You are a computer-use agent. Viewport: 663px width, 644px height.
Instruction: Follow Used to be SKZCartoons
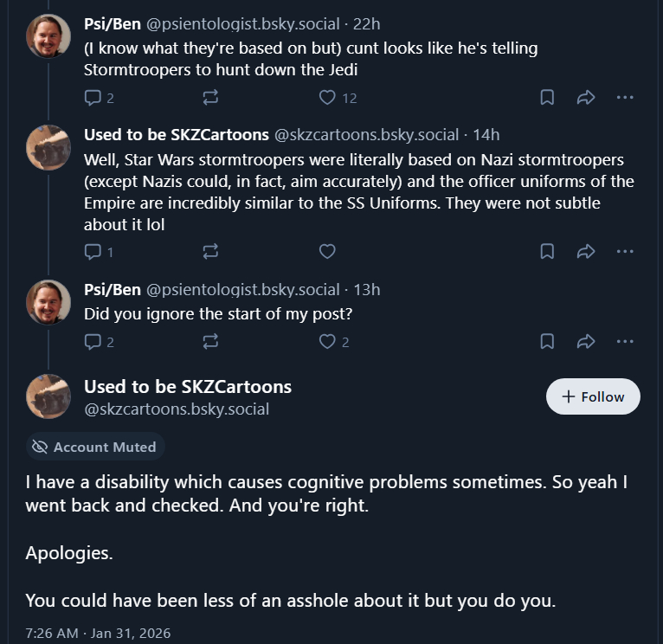click(x=593, y=396)
